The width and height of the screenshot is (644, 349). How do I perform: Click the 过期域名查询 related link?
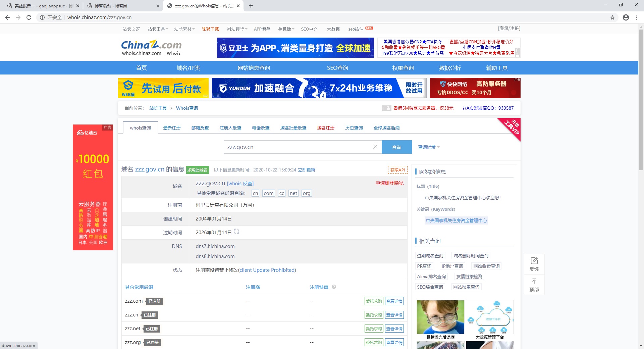pyautogui.click(x=430, y=256)
